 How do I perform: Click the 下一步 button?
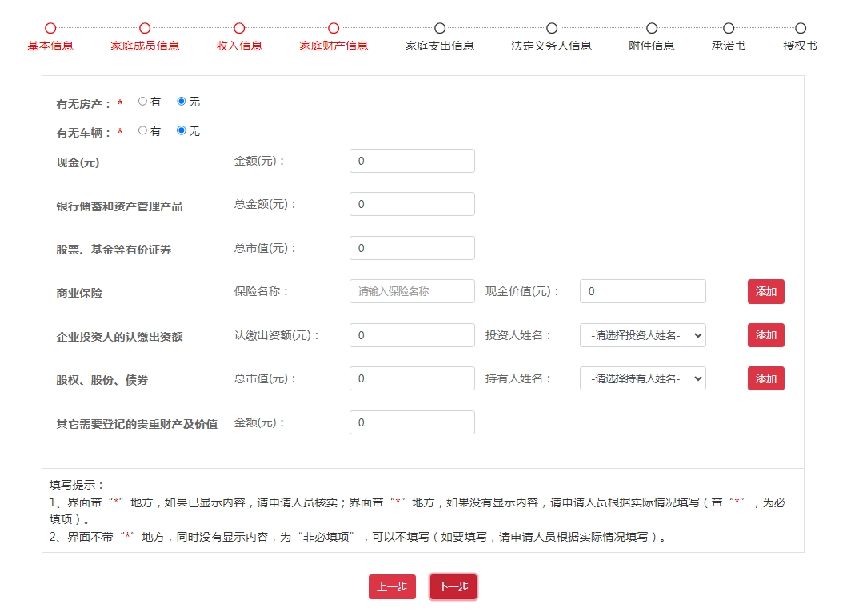point(453,586)
